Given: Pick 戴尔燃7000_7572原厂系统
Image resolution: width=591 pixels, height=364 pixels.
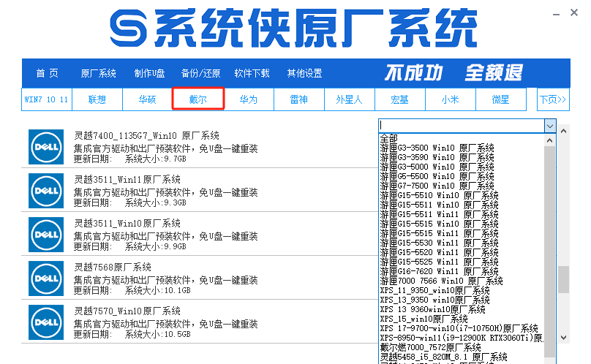Looking at the screenshot, I should coord(462,347).
